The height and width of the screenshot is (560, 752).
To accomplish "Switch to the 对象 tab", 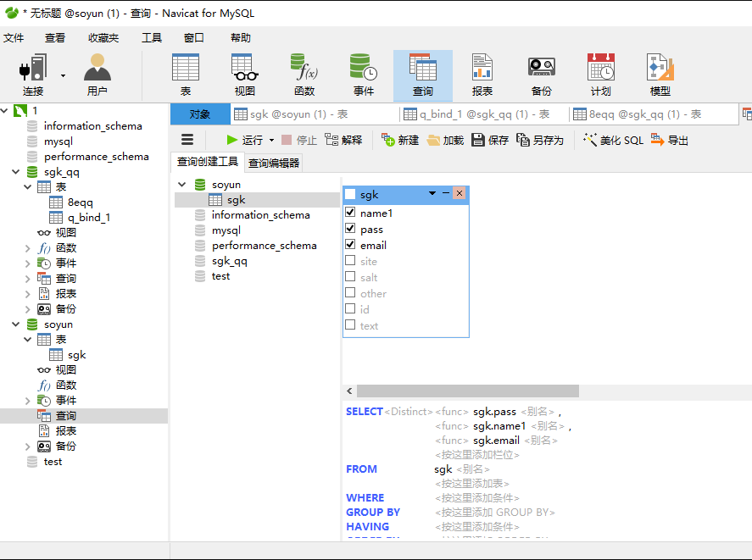I will click(200, 114).
